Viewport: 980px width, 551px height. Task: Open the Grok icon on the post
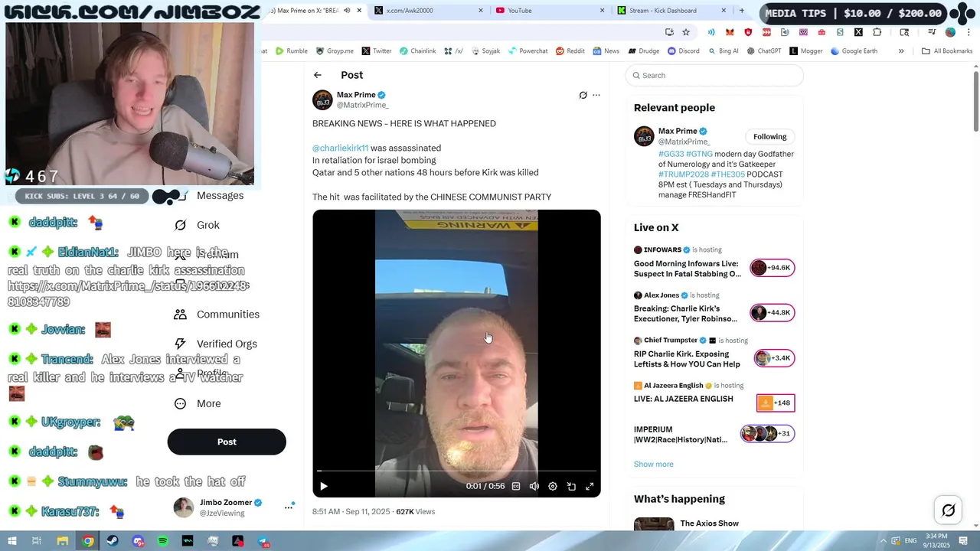[583, 96]
